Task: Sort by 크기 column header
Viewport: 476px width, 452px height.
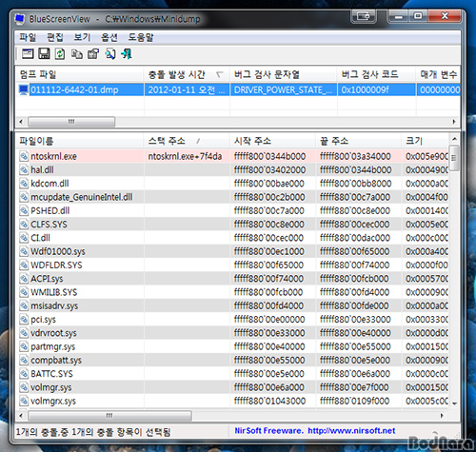Action: point(426,141)
